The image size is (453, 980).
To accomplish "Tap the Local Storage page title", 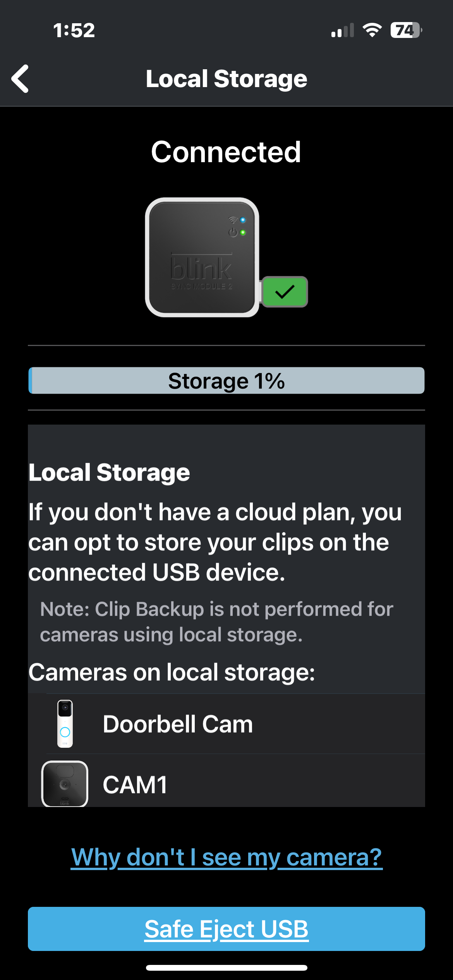I will (x=226, y=79).
